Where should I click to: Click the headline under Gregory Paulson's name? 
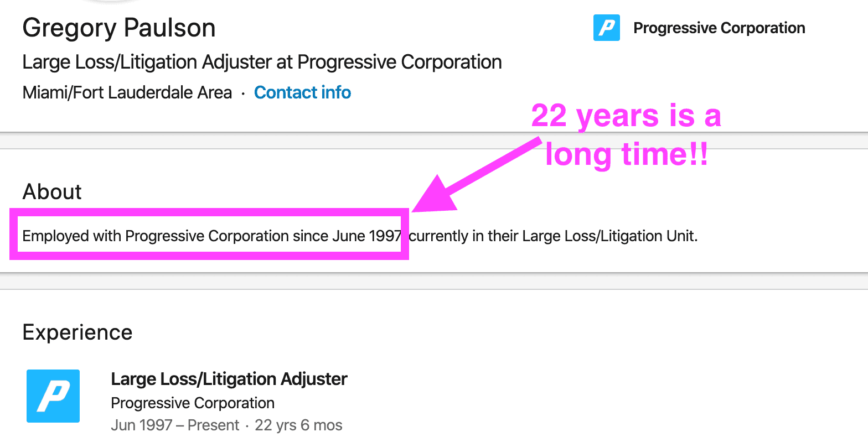click(262, 62)
